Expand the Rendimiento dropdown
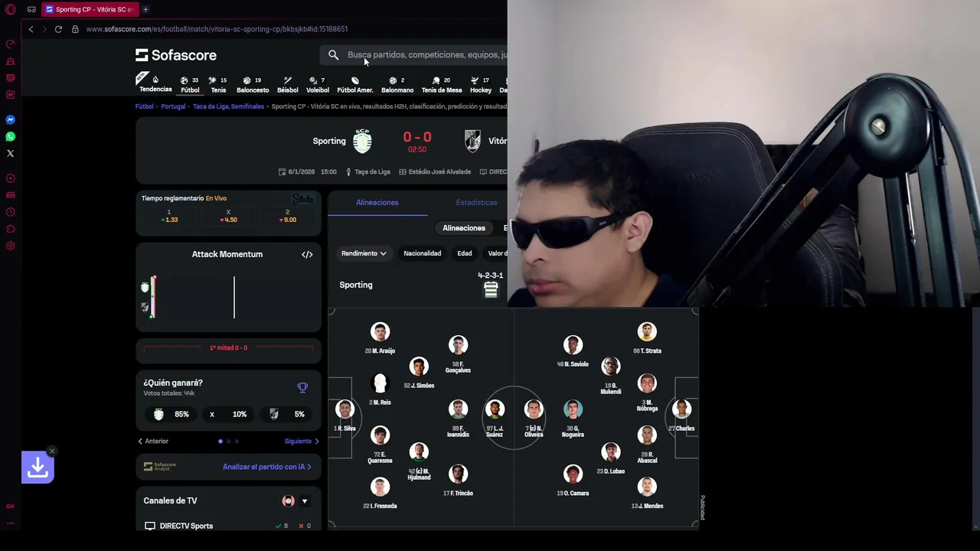Image resolution: width=980 pixels, height=551 pixels. point(364,253)
